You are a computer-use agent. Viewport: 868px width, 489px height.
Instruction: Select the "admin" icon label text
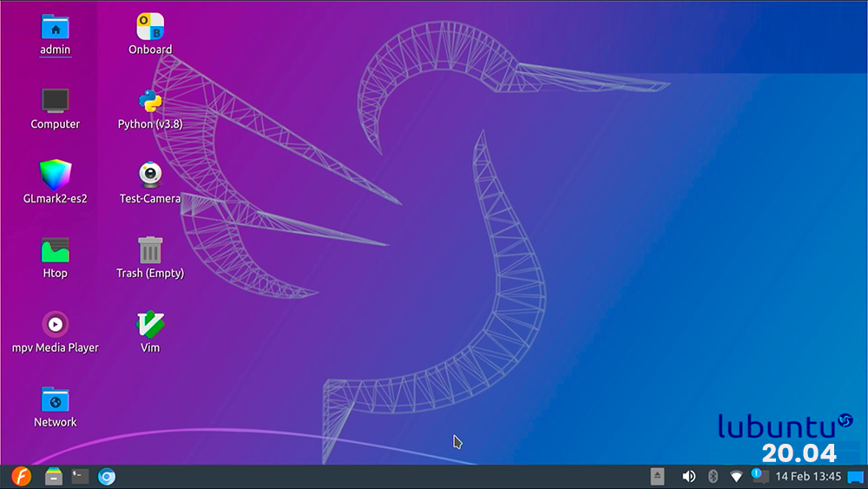pos(56,50)
